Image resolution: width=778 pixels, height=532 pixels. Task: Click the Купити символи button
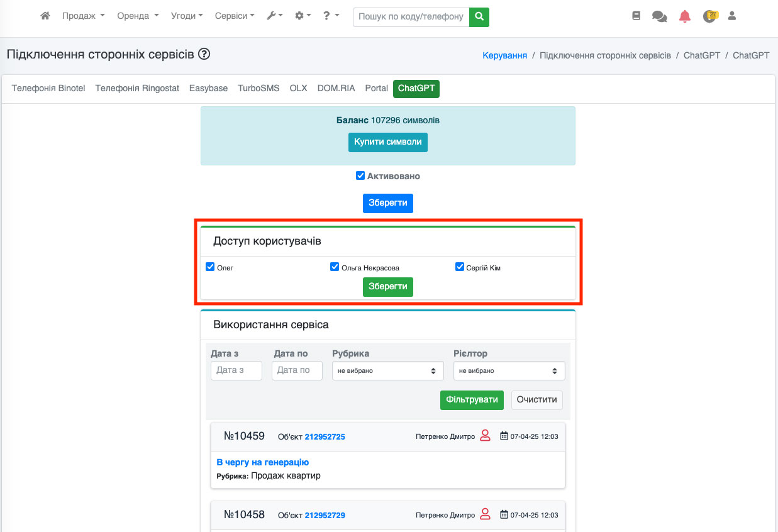coord(387,142)
